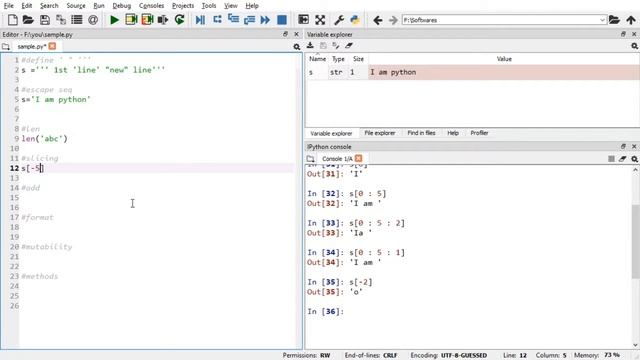The height and width of the screenshot is (360, 640).
Task: Maximize the current pane
Action: click(303, 20)
